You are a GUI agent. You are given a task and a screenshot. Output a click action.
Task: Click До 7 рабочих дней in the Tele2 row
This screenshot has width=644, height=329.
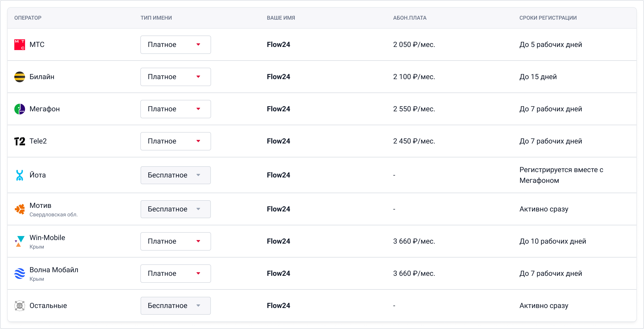(x=551, y=141)
